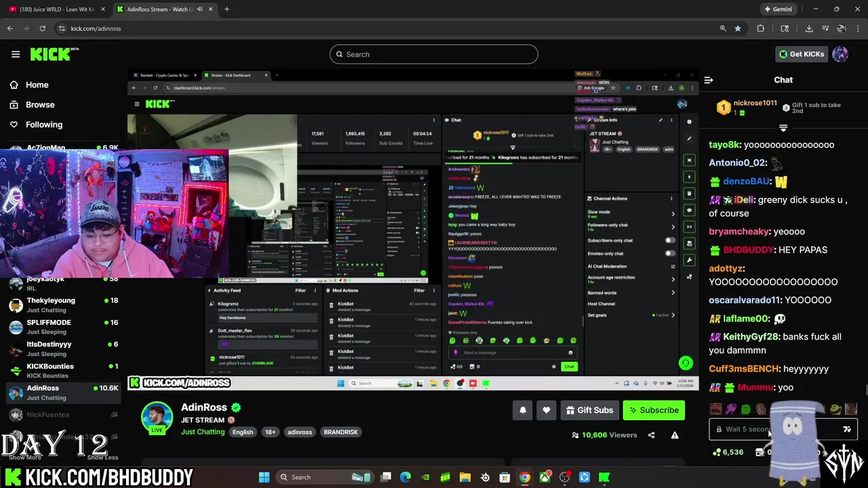Click the chat bubble icon in dashboard sidebar
Viewport: 868px width, 488px height.
(689, 210)
